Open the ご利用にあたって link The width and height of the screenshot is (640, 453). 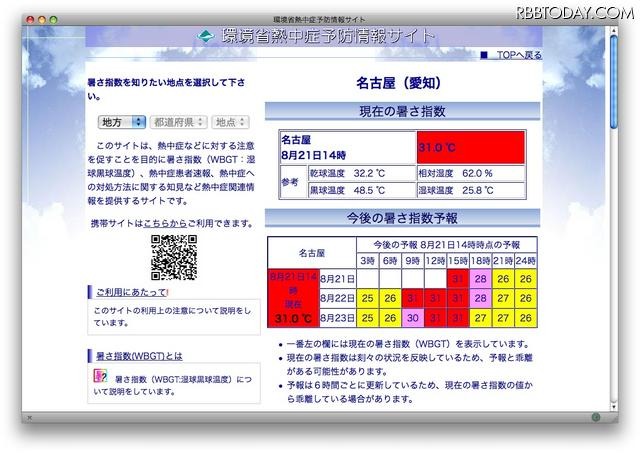[131, 292]
